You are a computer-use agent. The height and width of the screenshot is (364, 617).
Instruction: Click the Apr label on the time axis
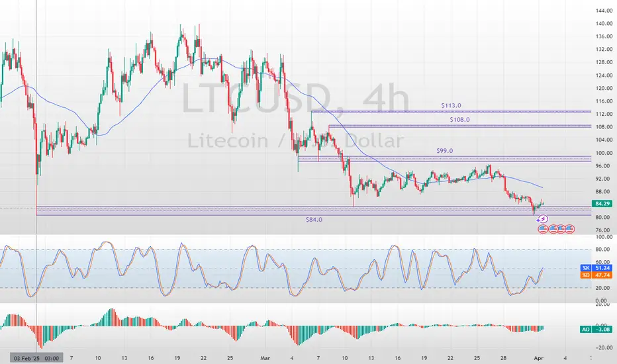click(x=539, y=358)
